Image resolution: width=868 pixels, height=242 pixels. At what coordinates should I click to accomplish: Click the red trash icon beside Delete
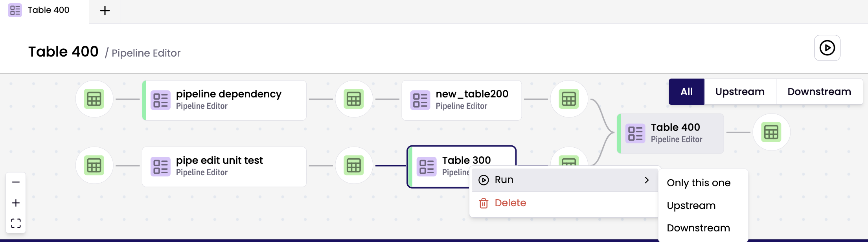[x=484, y=203]
